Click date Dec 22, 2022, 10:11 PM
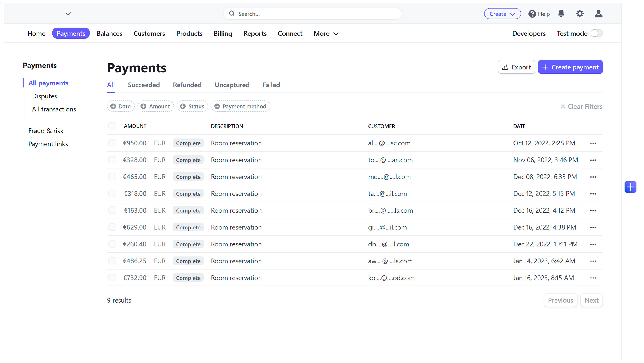644x363 pixels. [x=545, y=244]
